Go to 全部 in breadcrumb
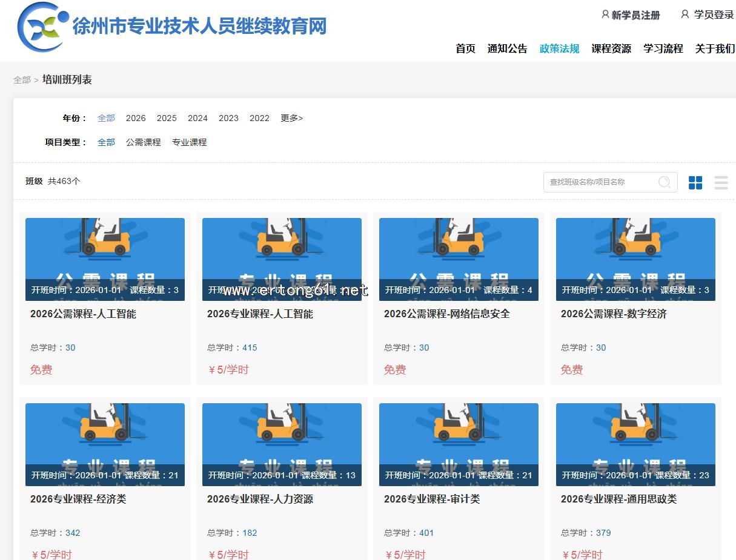This screenshot has height=560, width=736. [22, 80]
